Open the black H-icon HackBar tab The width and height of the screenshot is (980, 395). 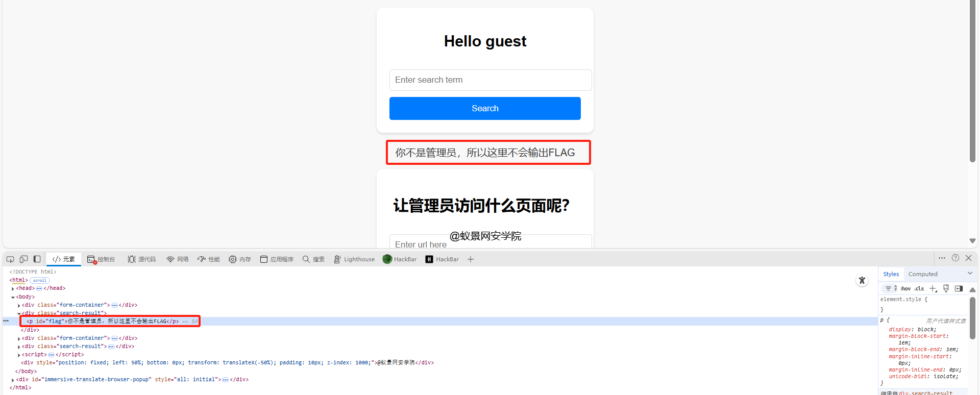point(442,259)
